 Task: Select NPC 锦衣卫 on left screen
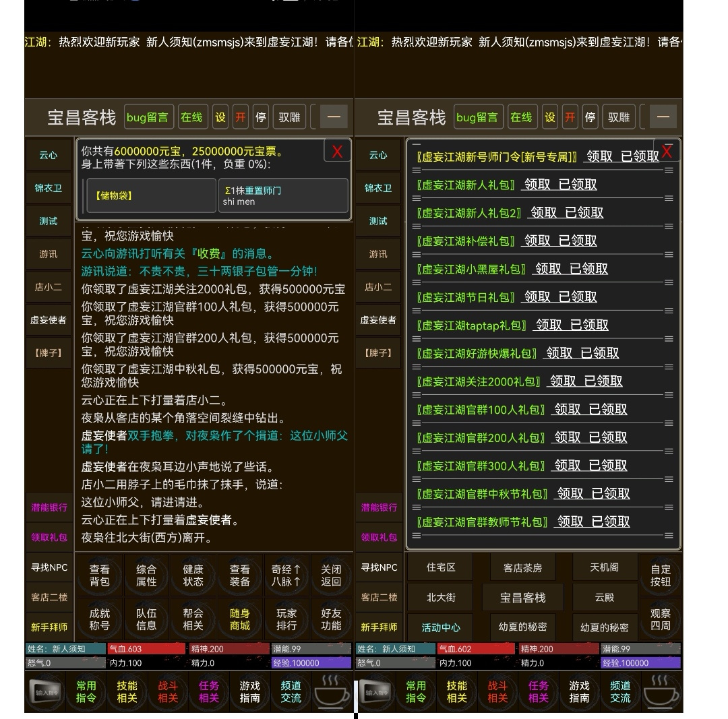coord(49,187)
